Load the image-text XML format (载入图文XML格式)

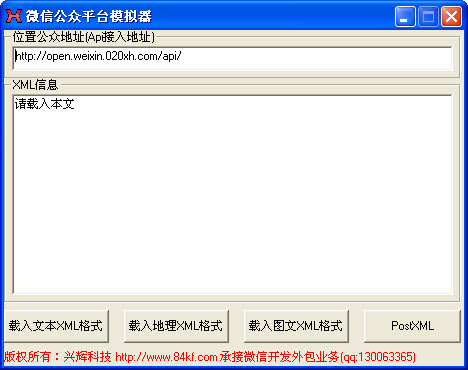point(296,326)
